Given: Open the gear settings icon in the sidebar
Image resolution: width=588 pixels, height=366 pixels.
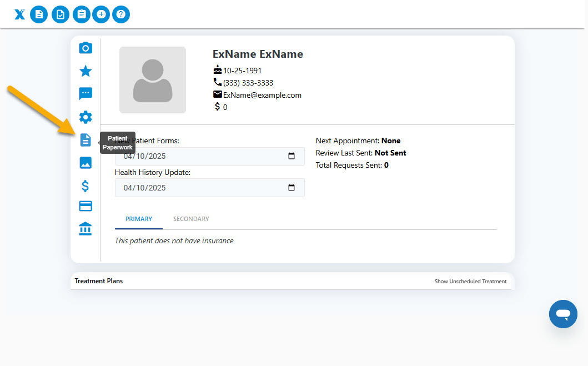Looking at the screenshot, I should coord(86,117).
